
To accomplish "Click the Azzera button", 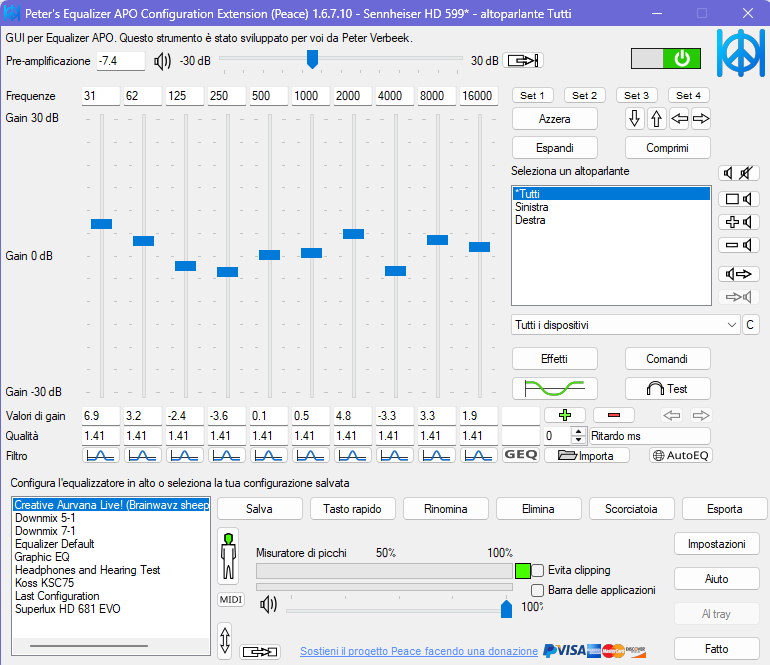I will [555, 119].
